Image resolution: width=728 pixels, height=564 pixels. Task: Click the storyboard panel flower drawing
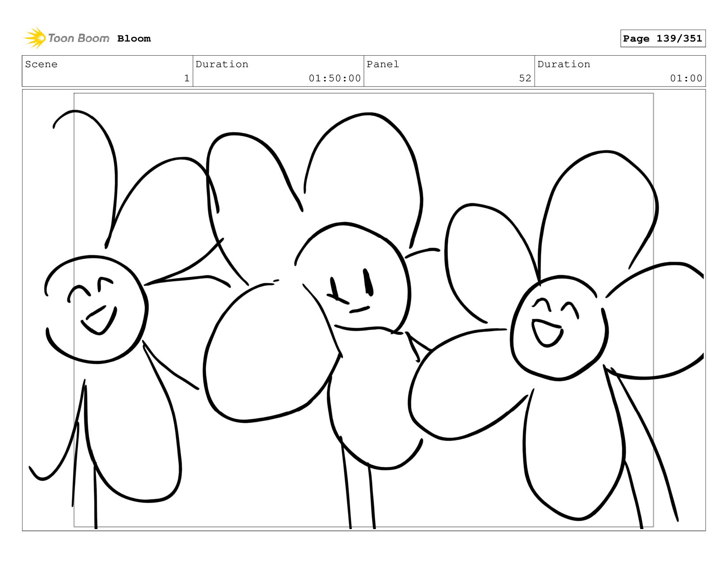(x=364, y=310)
